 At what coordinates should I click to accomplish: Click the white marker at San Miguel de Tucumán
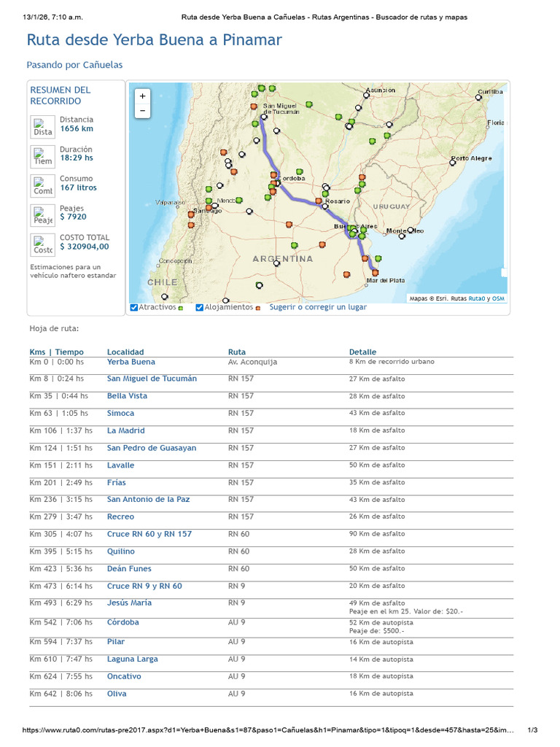point(264,117)
